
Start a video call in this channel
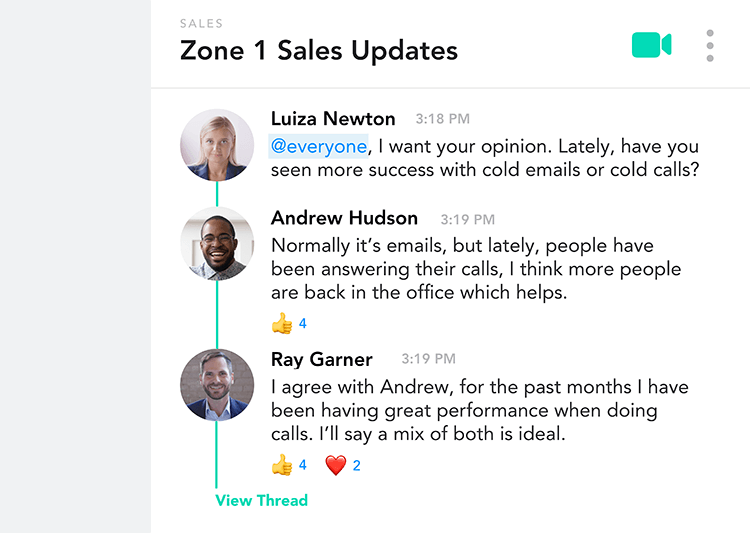(651, 45)
